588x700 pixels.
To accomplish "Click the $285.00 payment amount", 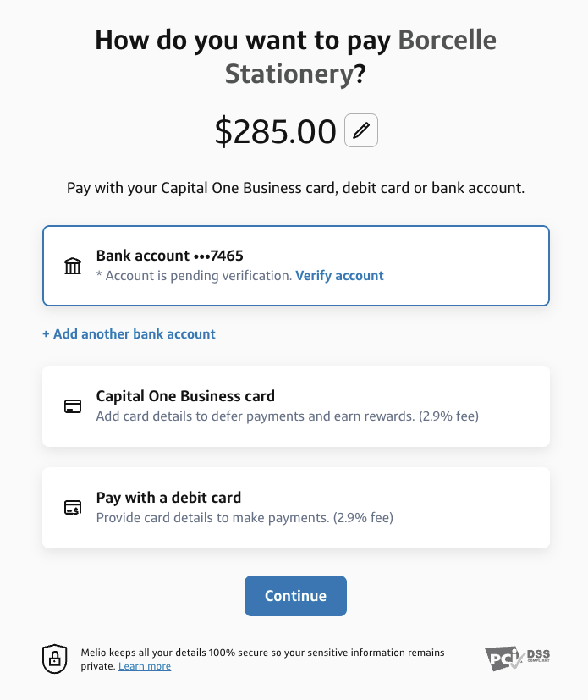I will pyautogui.click(x=275, y=130).
